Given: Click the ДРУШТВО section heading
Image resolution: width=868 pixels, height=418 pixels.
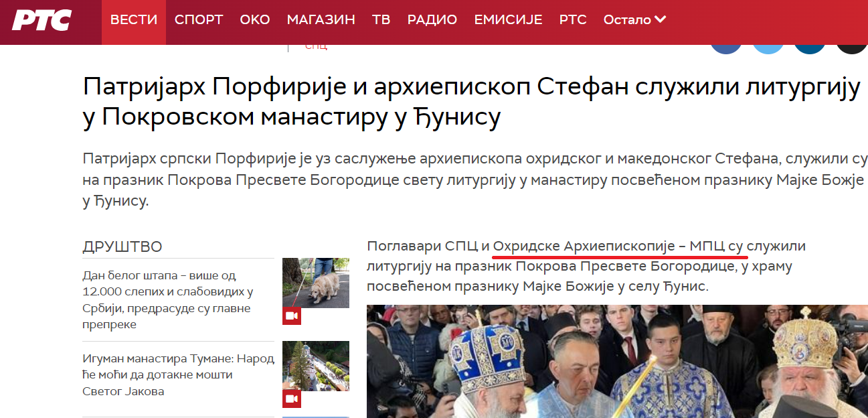Looking at the screenshot, I should click(x=122, y=247).
